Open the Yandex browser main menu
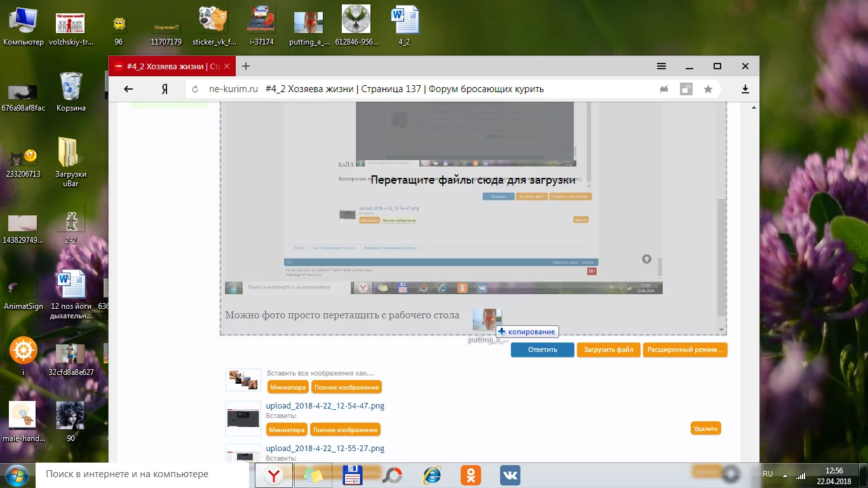This screenshot has height=488, width=868. 661,66
